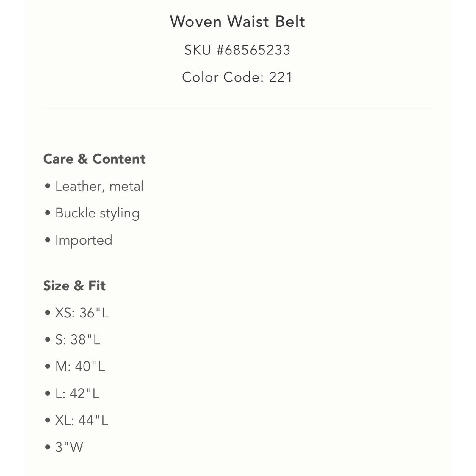Click the Buckle styling list item
476x476 pixels.
coord(97,213)
